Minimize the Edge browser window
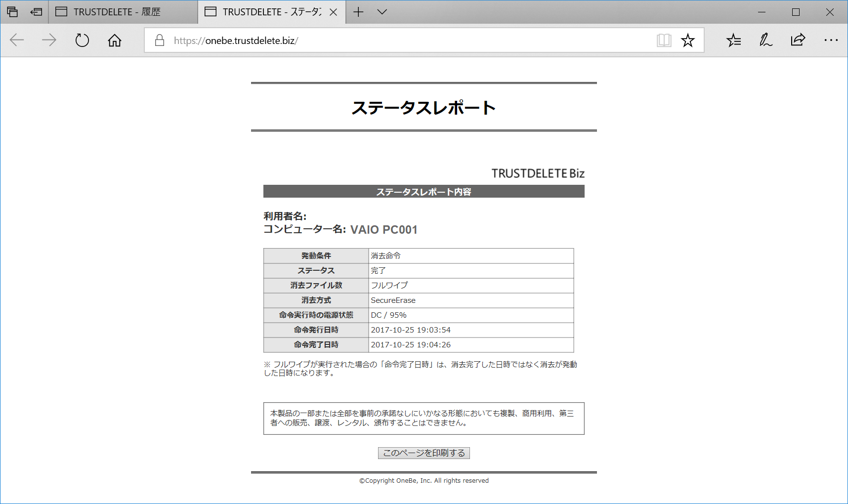848x504 pixels. [x=762, y=12]
